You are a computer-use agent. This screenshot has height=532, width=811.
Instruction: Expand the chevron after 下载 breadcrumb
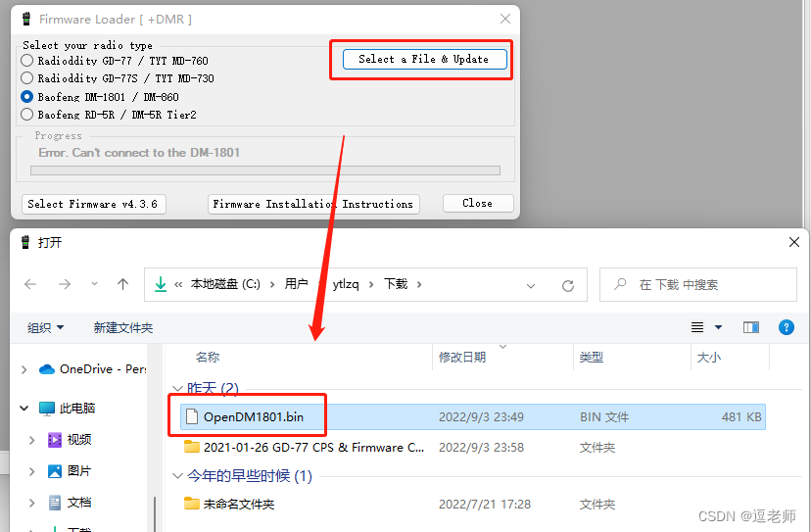419,284
